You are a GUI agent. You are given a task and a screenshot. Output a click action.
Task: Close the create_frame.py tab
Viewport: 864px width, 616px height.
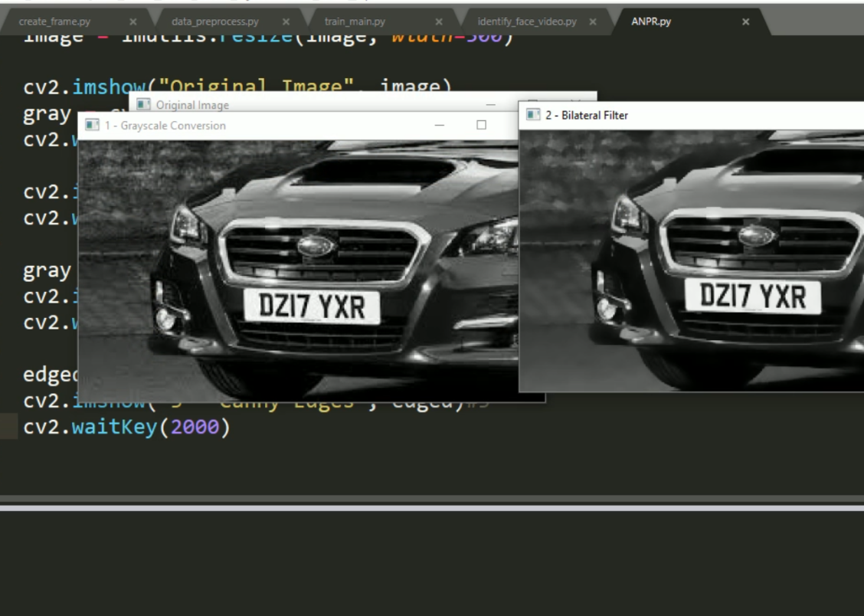(x=133, y=22)
